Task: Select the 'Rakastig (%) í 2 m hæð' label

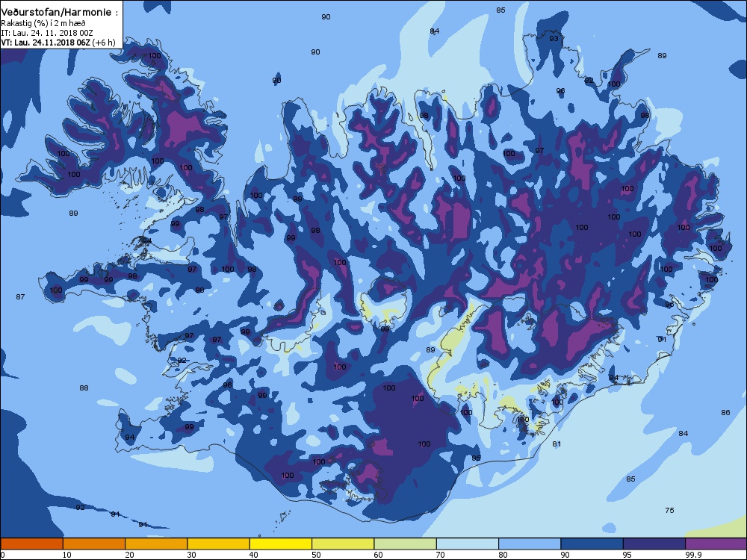Action: (x=43, y=23)
